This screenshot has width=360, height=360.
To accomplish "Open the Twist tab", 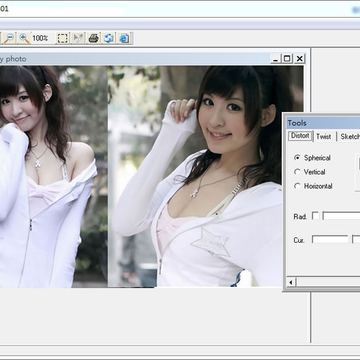I will point(324,137).
